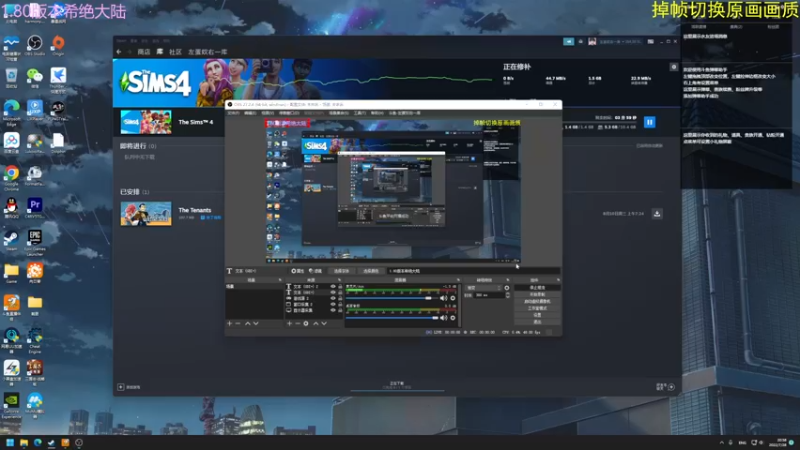
Task: Pop out the Scene Transitions dock
Action: pyautogui.click(x=508, y=280)
